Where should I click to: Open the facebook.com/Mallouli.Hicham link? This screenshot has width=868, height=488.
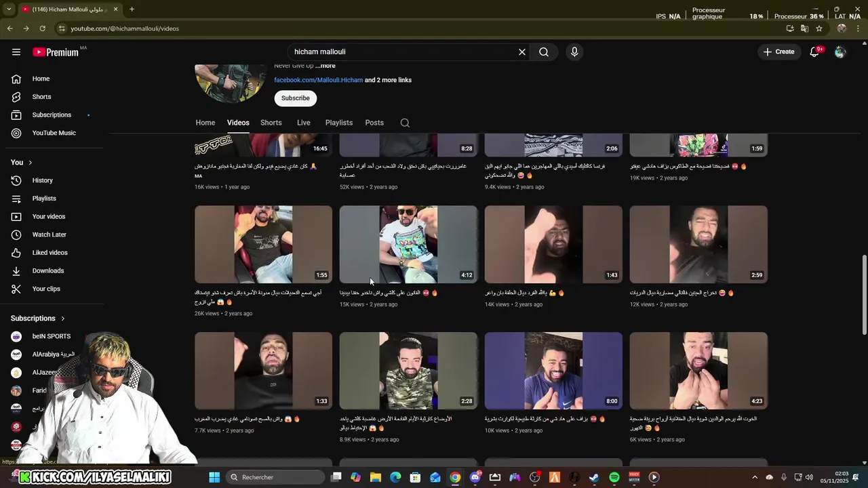tap(319, 80)
